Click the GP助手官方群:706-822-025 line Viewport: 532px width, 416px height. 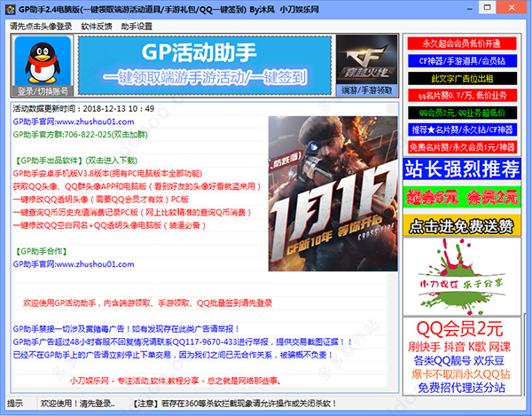click(x=80, y=134)
